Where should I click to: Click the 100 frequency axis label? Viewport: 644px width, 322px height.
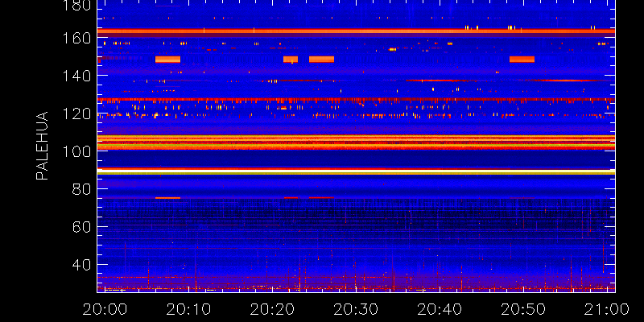pyautogui.click(x=77, y=151)
